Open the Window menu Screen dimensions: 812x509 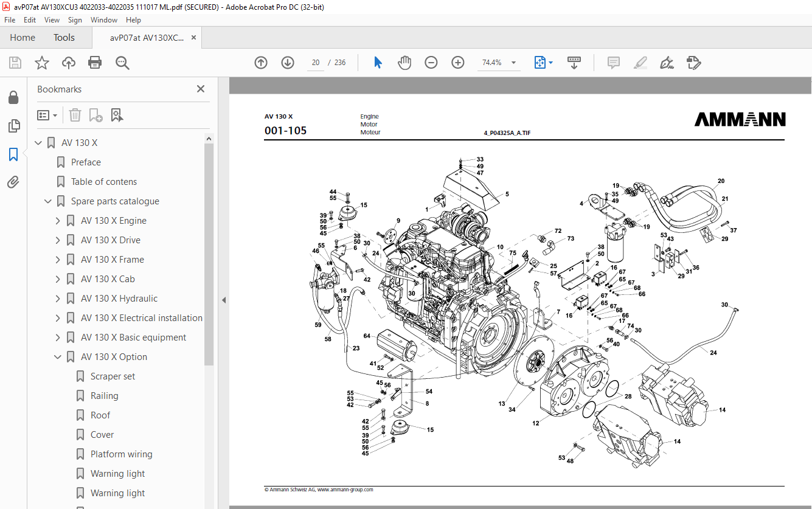click(x=104, y=20)
